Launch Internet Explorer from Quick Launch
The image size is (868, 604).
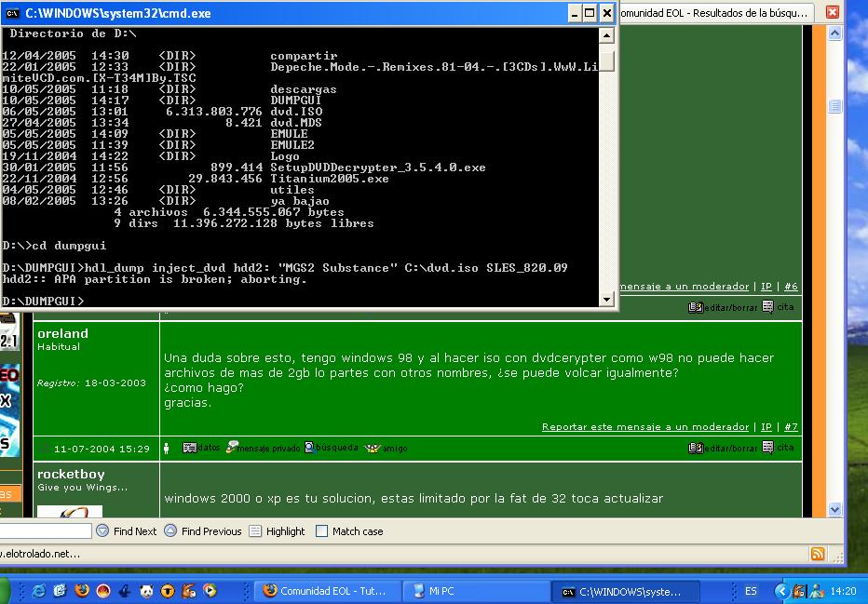[x=39, y=591]
